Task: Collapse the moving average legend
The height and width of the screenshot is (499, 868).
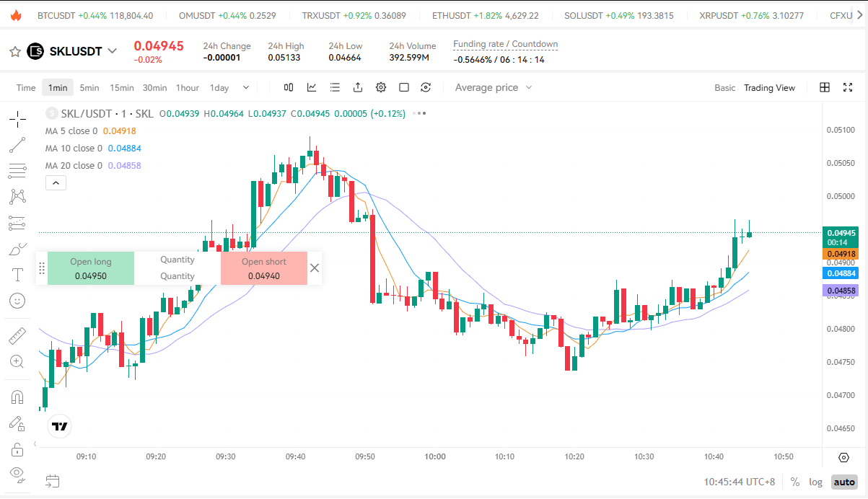Action: pos(56,183)
